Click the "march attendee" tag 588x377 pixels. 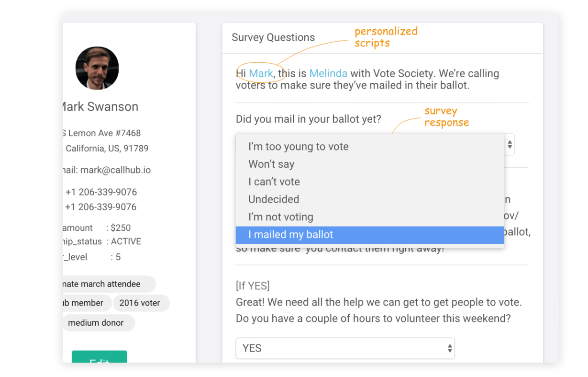pos(109,284)
